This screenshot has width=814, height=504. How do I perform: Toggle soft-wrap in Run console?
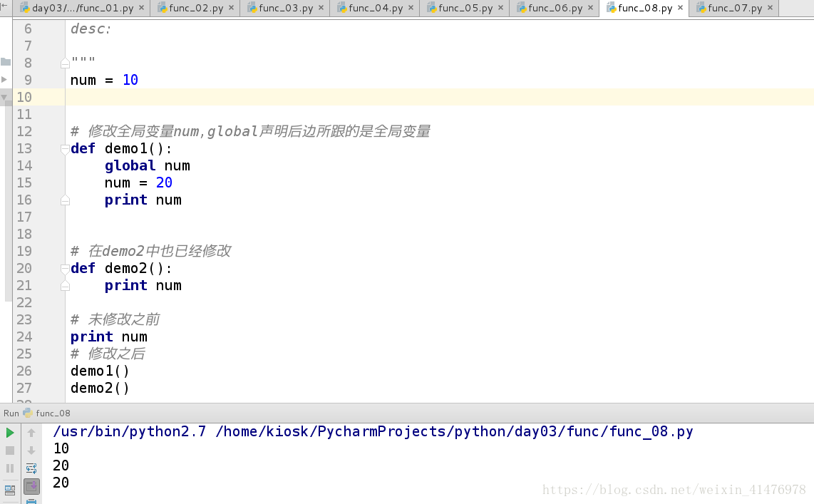[31, 468]
